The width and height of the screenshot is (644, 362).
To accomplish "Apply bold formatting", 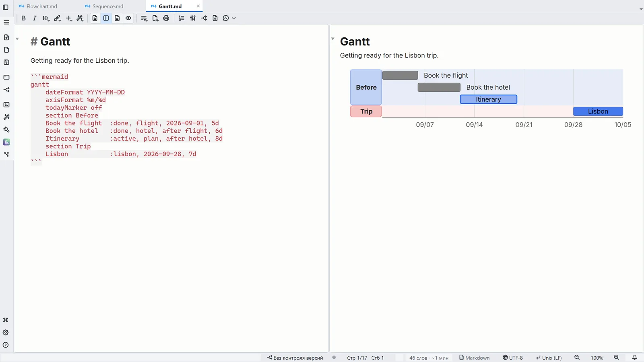I will 23,18.
